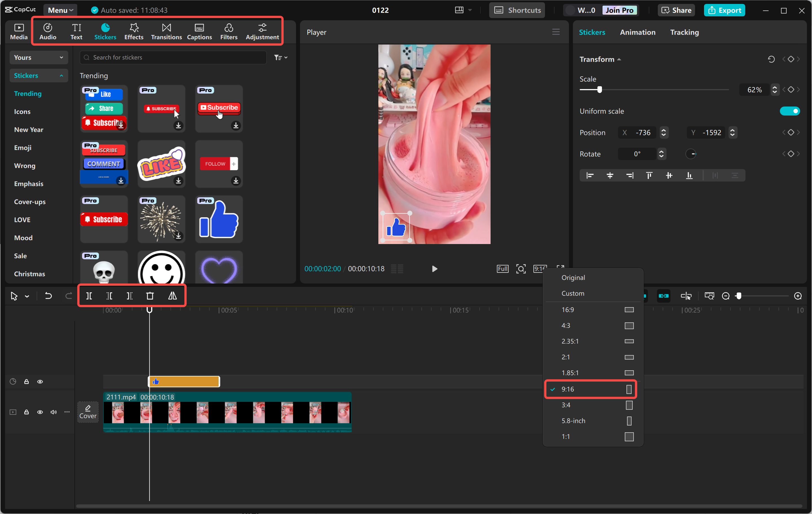Split the clip at the playhead
The height and width of the screenshot is (514, 812).
89,296
